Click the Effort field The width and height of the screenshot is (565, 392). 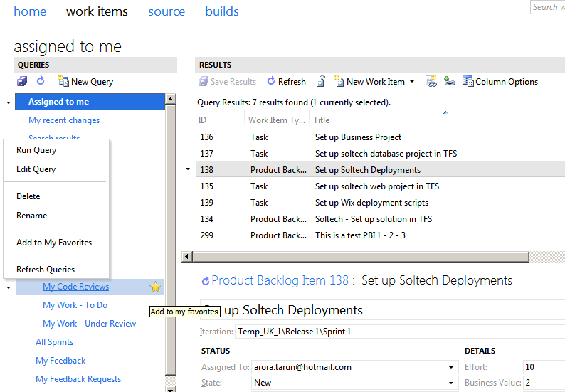click(x=544, y=367)
